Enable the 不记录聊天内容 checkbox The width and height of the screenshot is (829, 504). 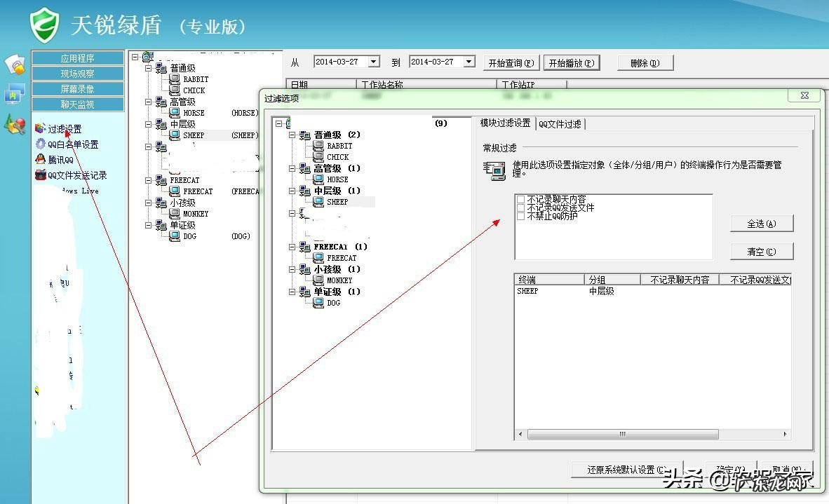[x=521, y=199]
